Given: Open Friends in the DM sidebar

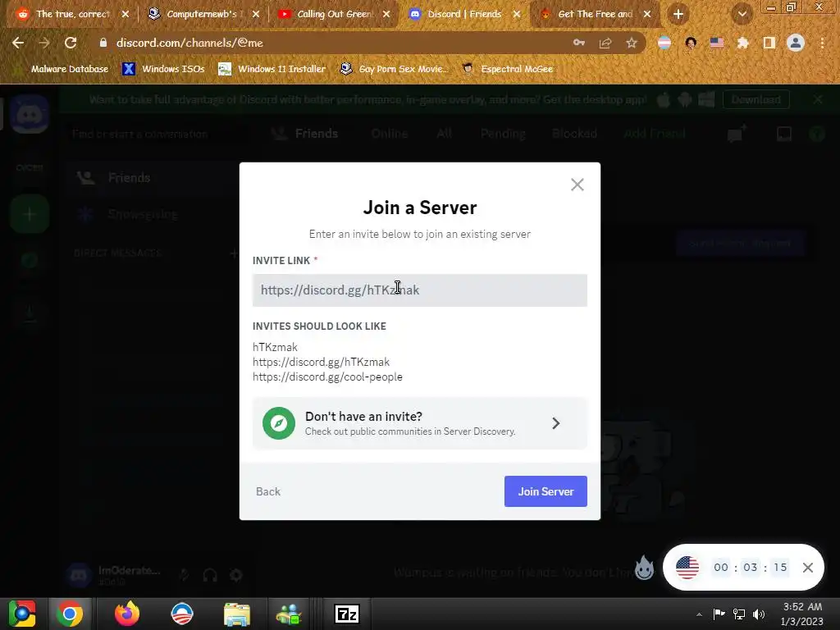Looking at the screenshot, I should [153, 178].
